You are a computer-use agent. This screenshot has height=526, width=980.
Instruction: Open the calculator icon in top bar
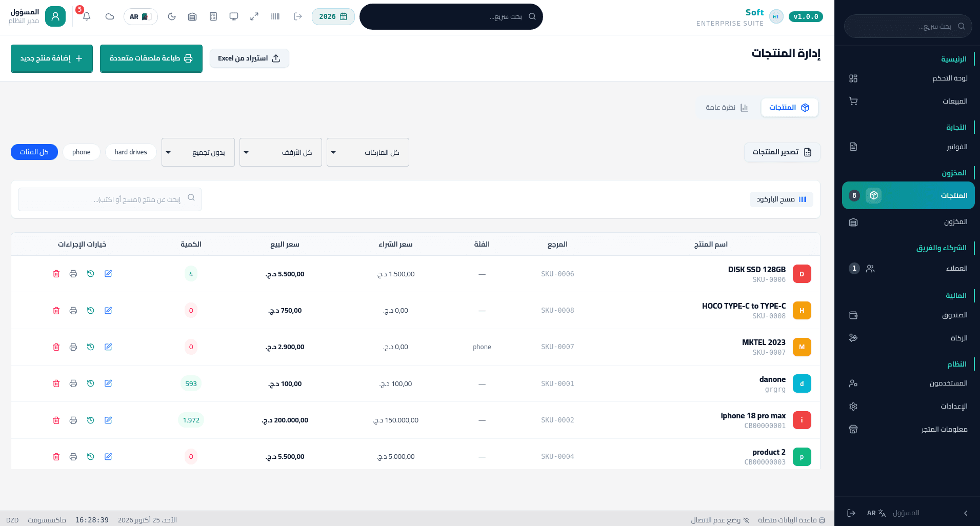click(213, 16)
